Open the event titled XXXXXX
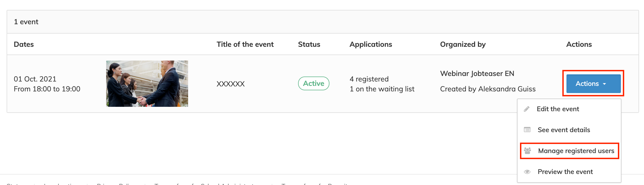The width and height of the screenshot is (644, 185). 230,84
